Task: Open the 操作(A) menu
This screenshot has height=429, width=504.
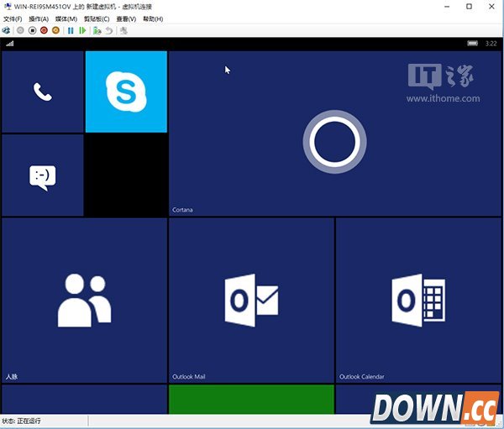Action: [x=39, y=18]
